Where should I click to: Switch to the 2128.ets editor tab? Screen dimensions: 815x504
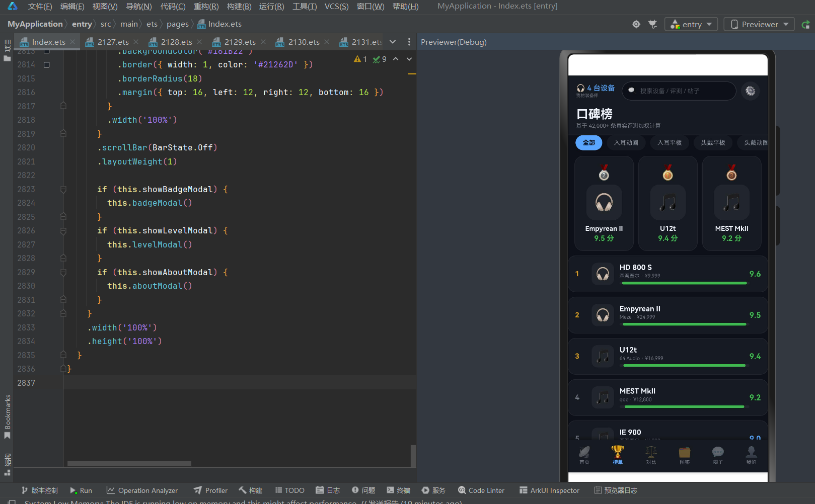177,42
